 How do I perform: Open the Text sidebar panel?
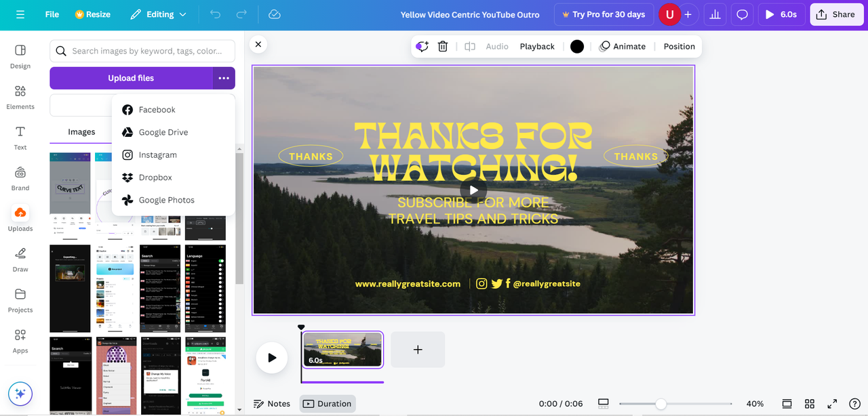pos(20,138)
